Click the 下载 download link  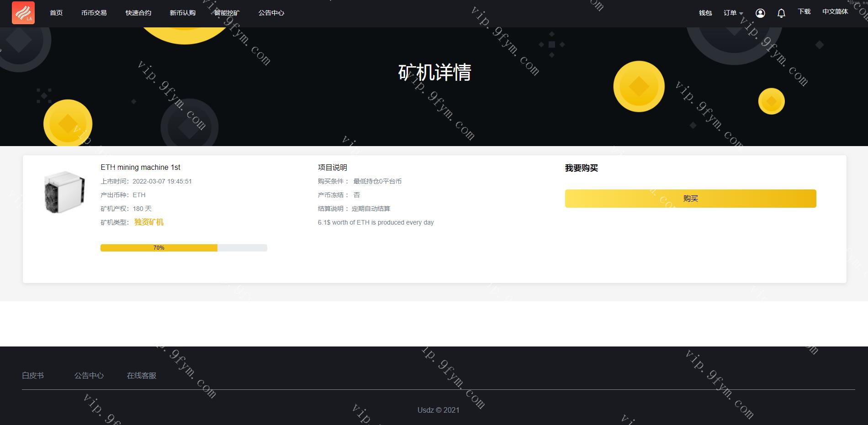click(804, 12)
